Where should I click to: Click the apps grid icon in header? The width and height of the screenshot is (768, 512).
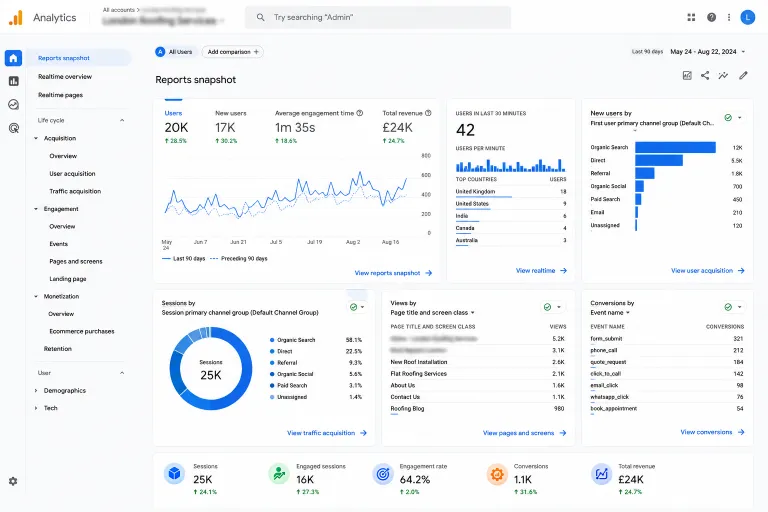pyautogui.click(x=691, y=18)
